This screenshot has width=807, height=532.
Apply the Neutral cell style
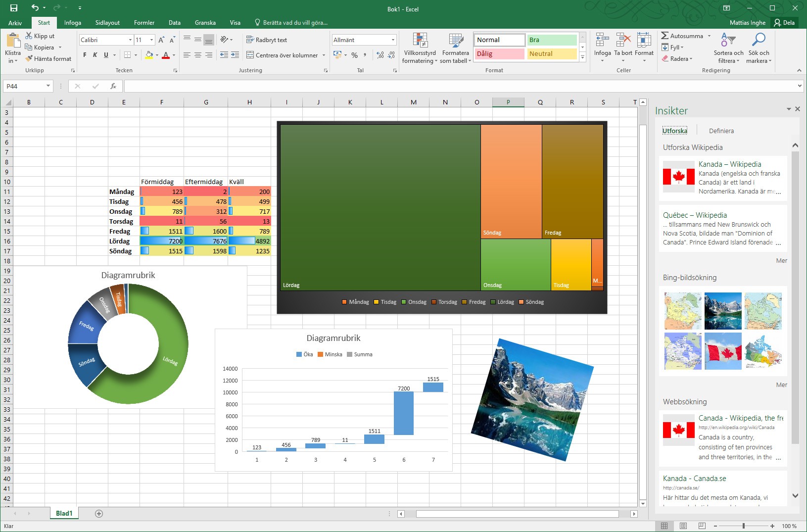coord(552,53)
